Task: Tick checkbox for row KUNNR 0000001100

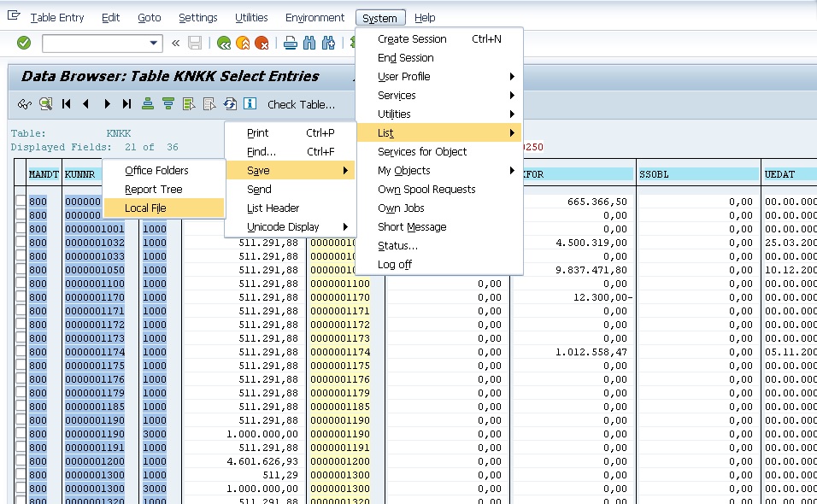Action: pos(21,283)
